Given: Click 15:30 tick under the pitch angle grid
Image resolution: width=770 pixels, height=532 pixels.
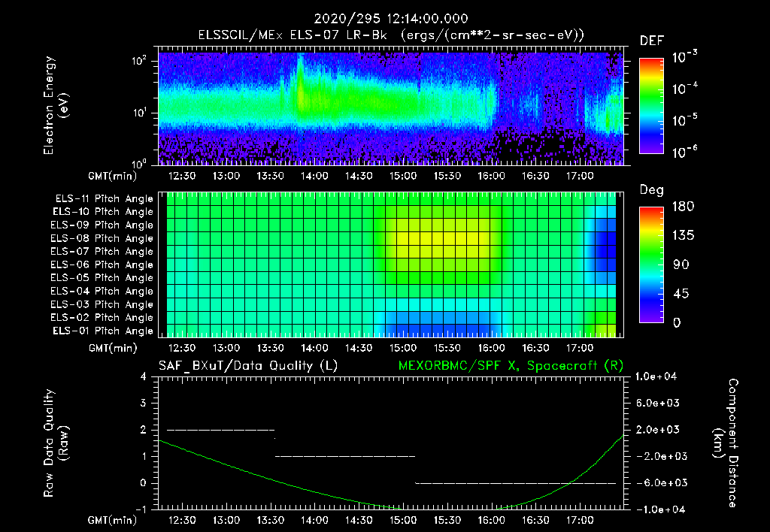Looking at the screenshot, I should [447, 348].
